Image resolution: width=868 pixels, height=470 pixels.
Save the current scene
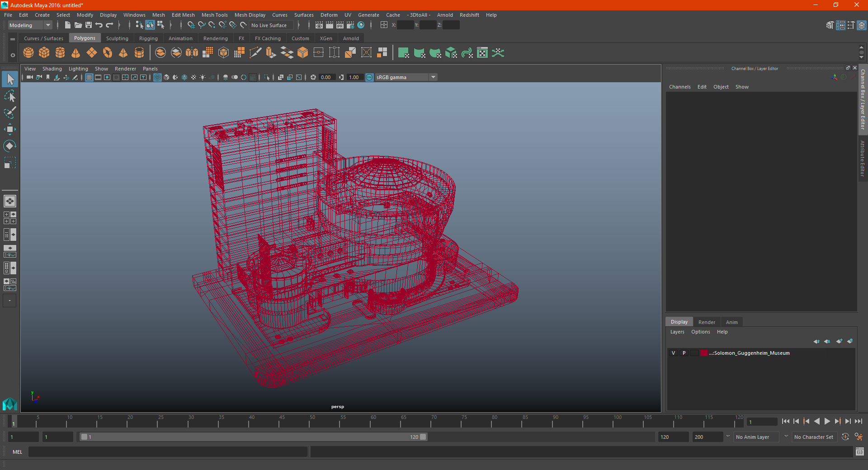pyautogui.click(x=89, y=25)
